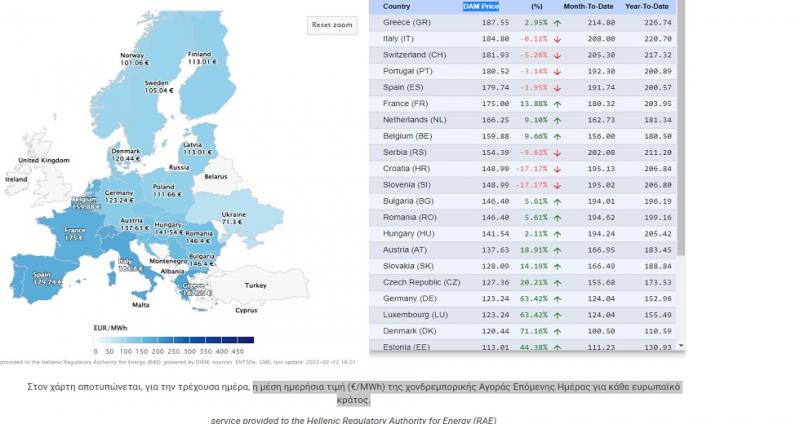Click darkest blue end of EUR/MWh legend
Image resolution: width=800 pixels, height=424 pixels.
(x=247, y=340)
